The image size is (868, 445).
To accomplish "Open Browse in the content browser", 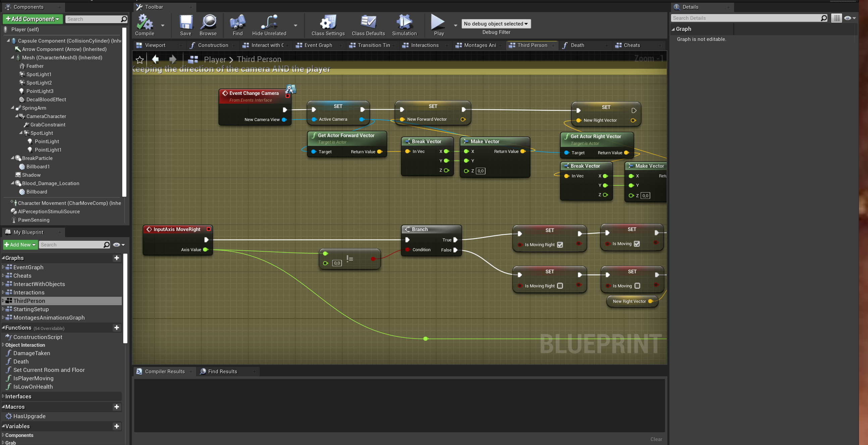I will [208, 22].
